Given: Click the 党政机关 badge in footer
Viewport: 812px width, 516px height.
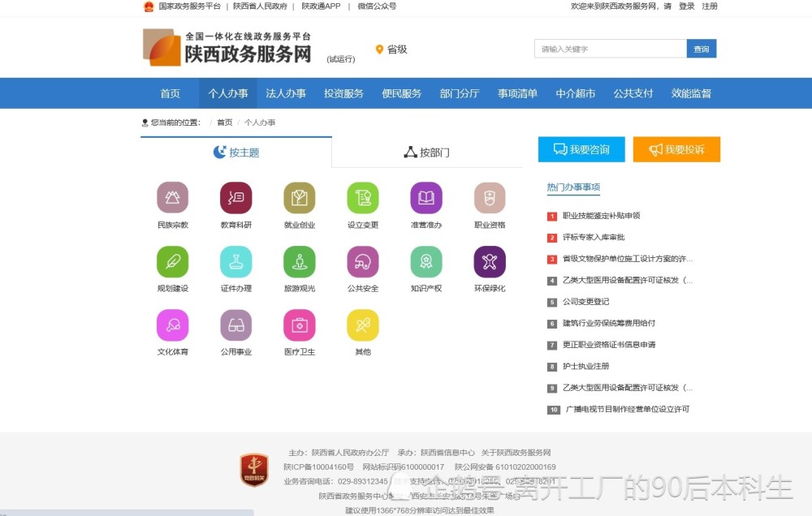Looking at the screenshot, I should [x=254, y=470].
